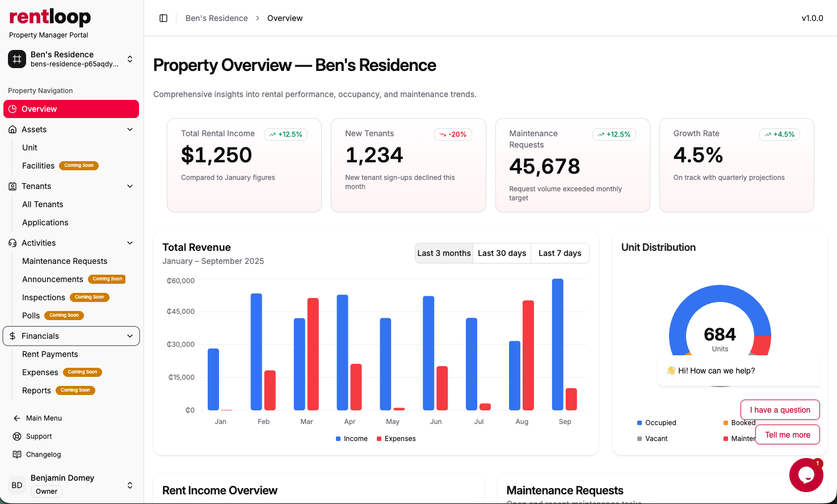
Task: Open the Ben's Residence property switcher
Action: coord(130,59)
